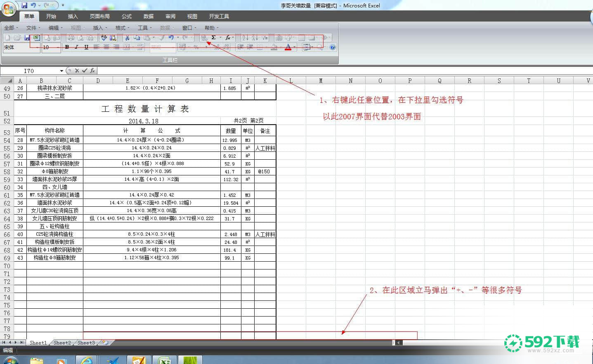The width and height of the screenshot is (593, 364).
Task: Click the blue Help question mark icon
Action: point(333,47)
